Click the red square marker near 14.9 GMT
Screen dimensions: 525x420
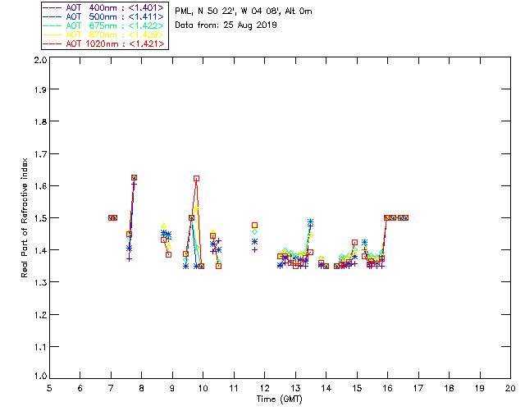pos(354,243)
